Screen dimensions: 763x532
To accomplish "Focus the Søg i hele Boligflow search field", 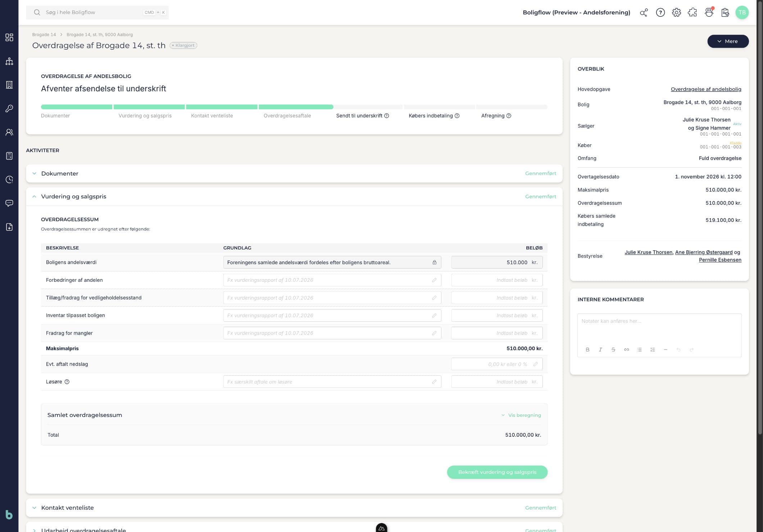I will 97,12.
